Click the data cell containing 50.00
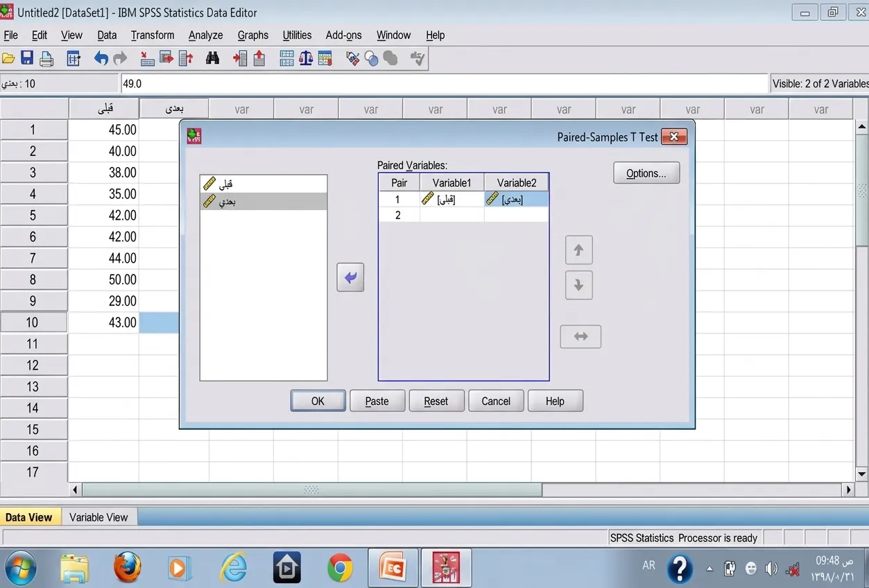The image size is (869, 588). click(104, 279)
